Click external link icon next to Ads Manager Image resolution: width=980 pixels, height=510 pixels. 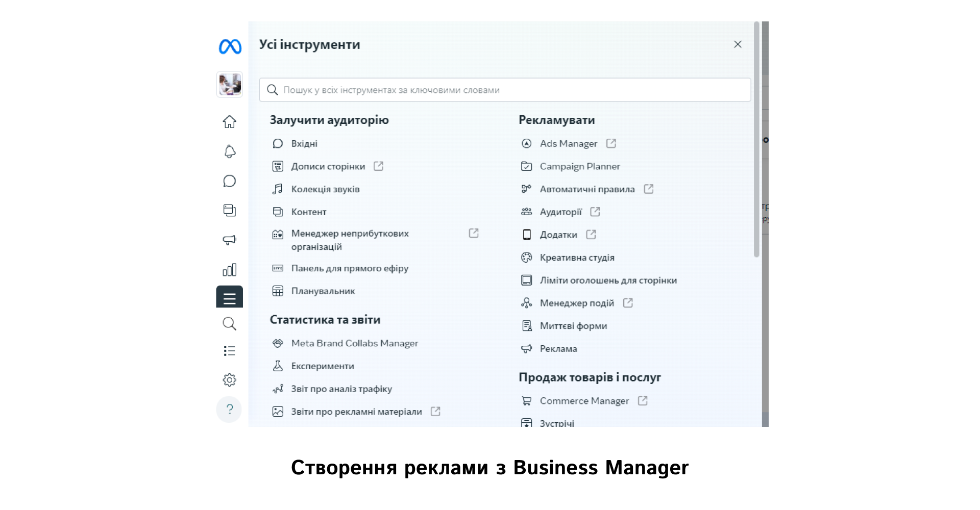coord(611,144)
